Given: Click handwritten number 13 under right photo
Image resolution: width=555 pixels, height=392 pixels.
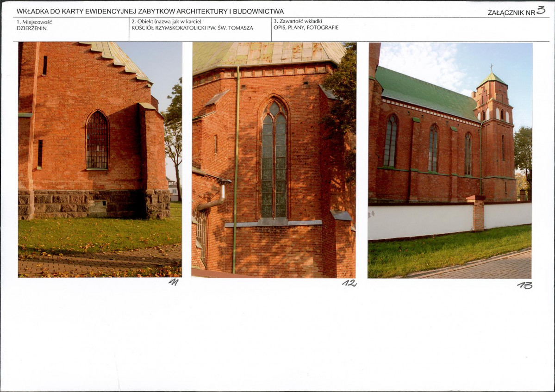Looking at the screenshot, I should pyautogui.click(x=524, y=285).
